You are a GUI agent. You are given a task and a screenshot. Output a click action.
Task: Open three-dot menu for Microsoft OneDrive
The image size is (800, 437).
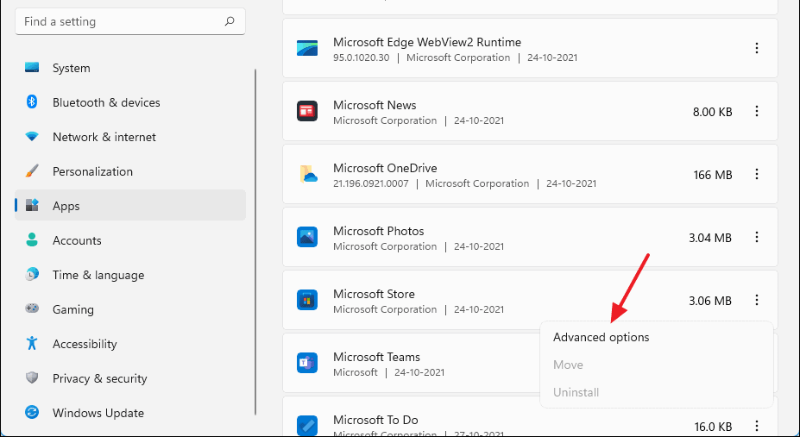coord(757,174)
